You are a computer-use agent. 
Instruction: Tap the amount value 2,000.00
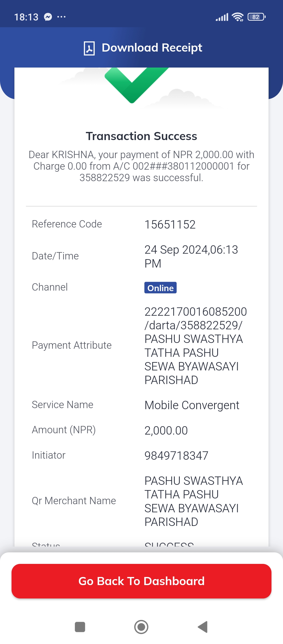coord(166,431)
